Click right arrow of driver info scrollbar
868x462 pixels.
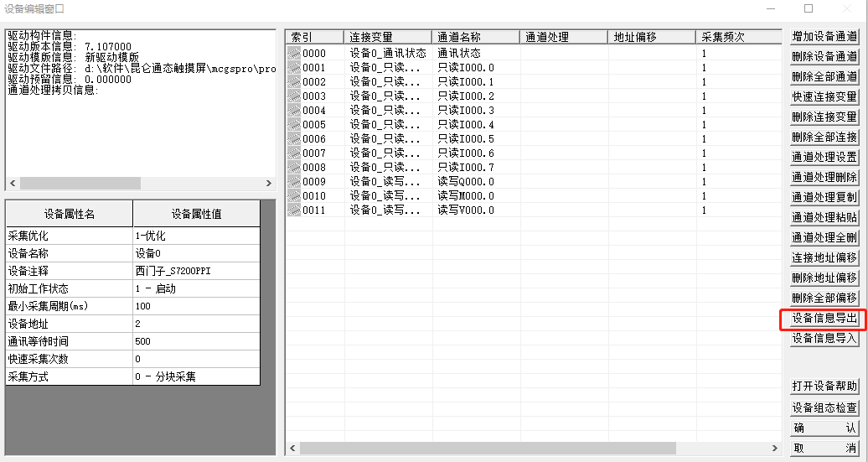coord(268,184)
